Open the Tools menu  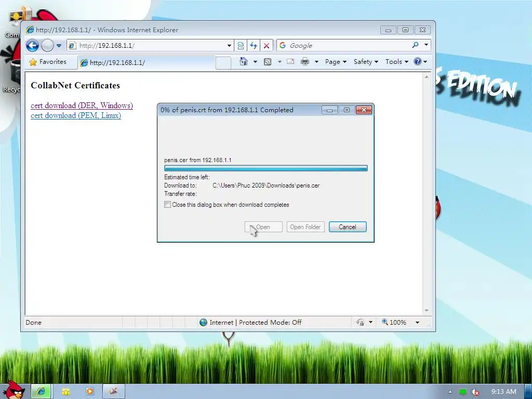[396, 62]
